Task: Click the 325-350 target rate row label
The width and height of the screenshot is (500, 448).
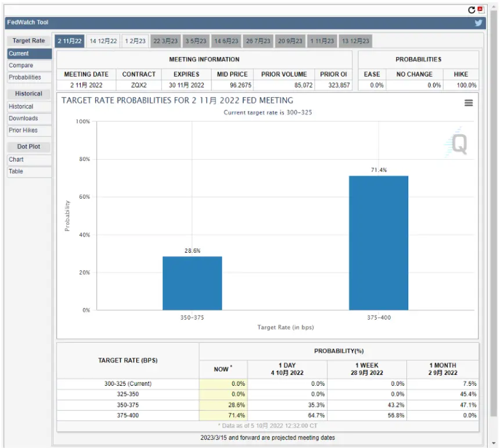Action: [128, 394]
